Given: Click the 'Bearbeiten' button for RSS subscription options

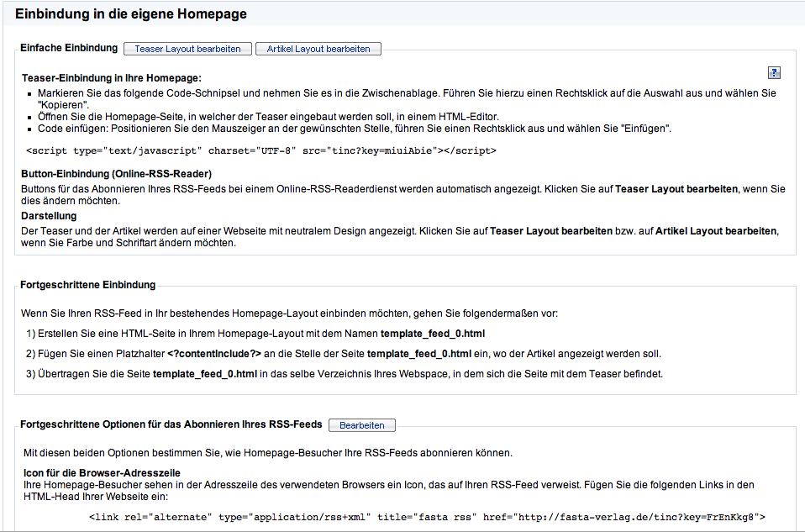Looking at the screenshot, I should 362,425.
